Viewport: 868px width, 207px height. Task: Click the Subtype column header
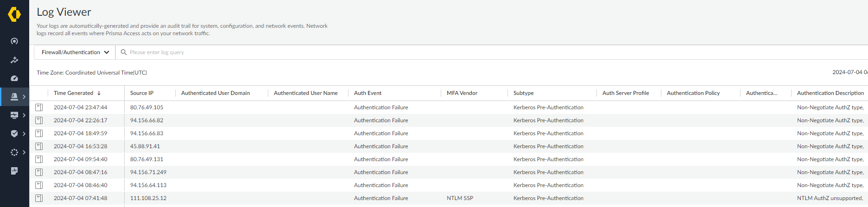[x=523, y=93]
